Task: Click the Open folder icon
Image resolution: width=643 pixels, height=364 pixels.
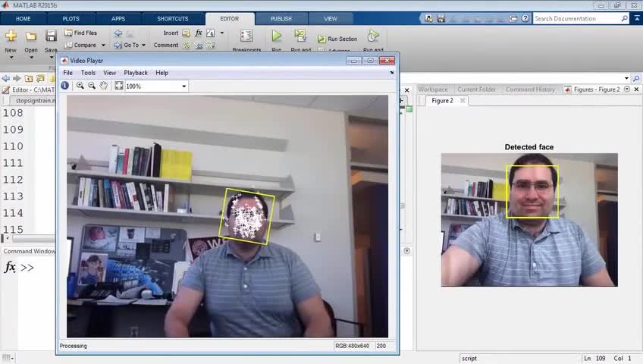Action: coord(31,36)
